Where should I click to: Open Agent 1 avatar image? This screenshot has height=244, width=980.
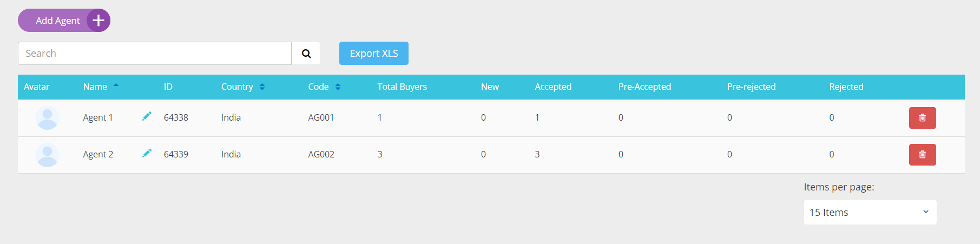(48, 118)
